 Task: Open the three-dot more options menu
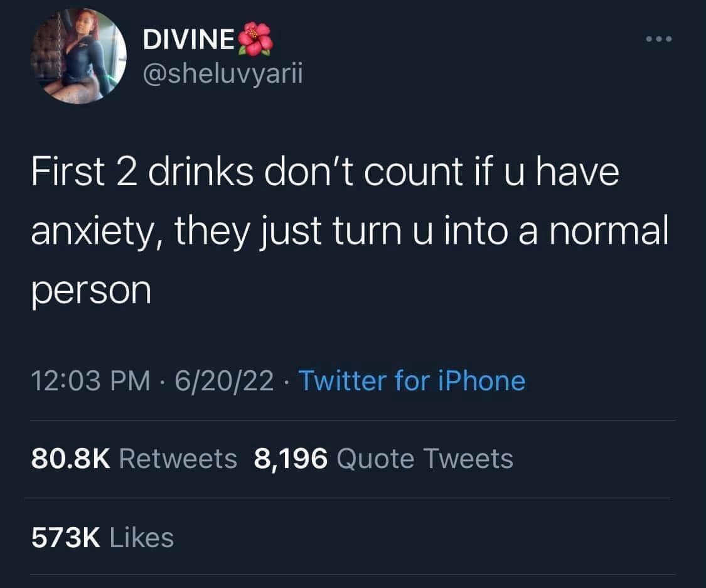tap(659, 39)
